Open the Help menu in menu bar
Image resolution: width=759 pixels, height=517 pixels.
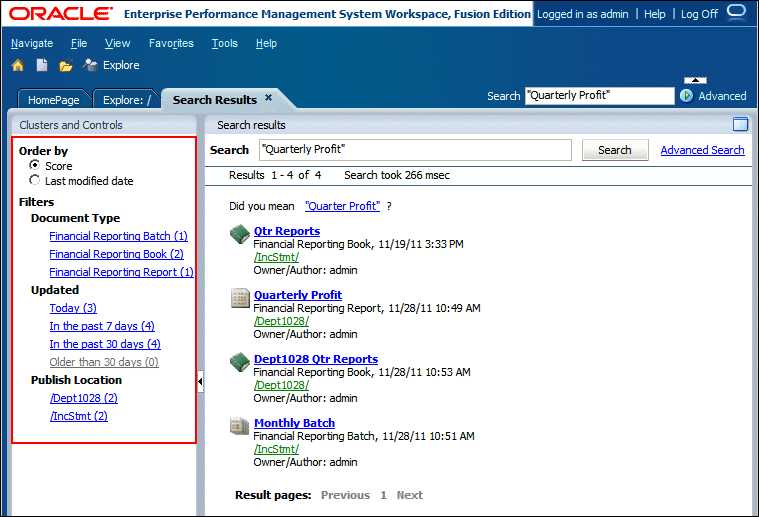(x=266, y=44)
